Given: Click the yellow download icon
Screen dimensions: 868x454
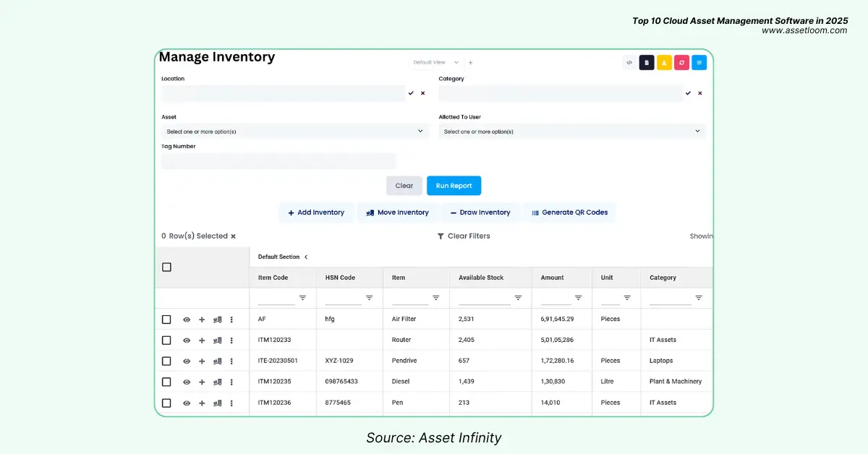Looking at the screenshot, I should 664,62.
